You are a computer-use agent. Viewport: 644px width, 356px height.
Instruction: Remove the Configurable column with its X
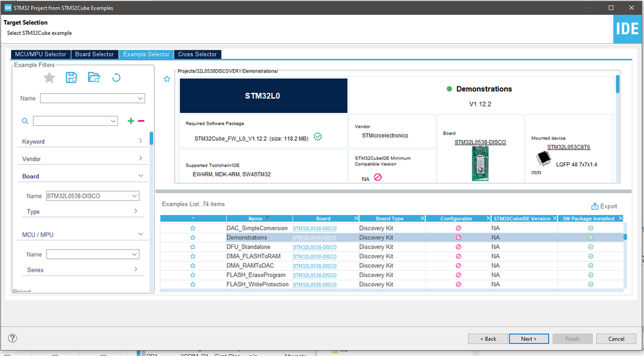tap(488, 218)
